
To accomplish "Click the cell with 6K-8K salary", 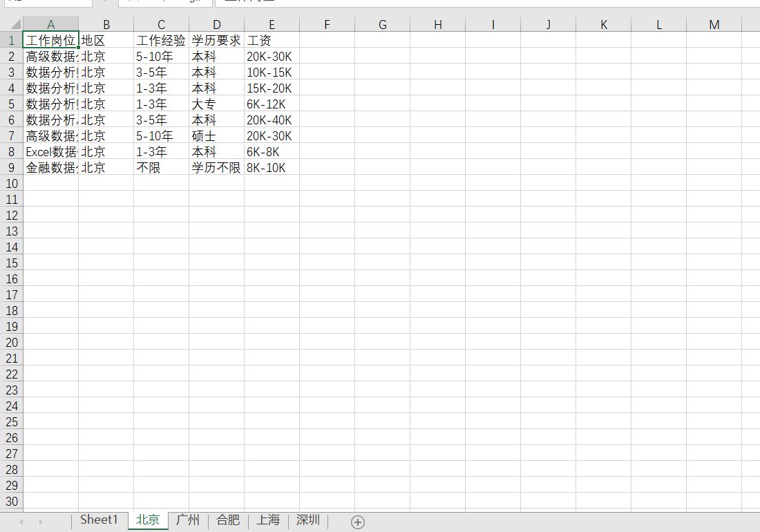I will click(272, 151).
